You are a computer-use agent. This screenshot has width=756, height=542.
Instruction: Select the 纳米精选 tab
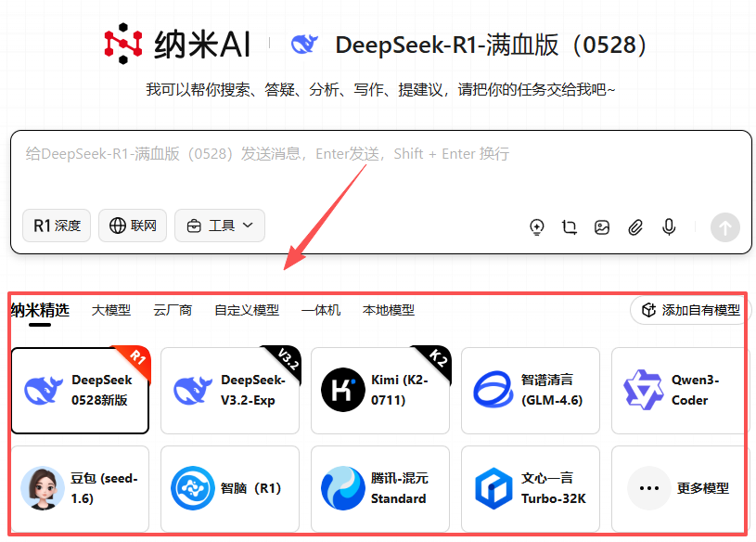click(x=40, y=310)
